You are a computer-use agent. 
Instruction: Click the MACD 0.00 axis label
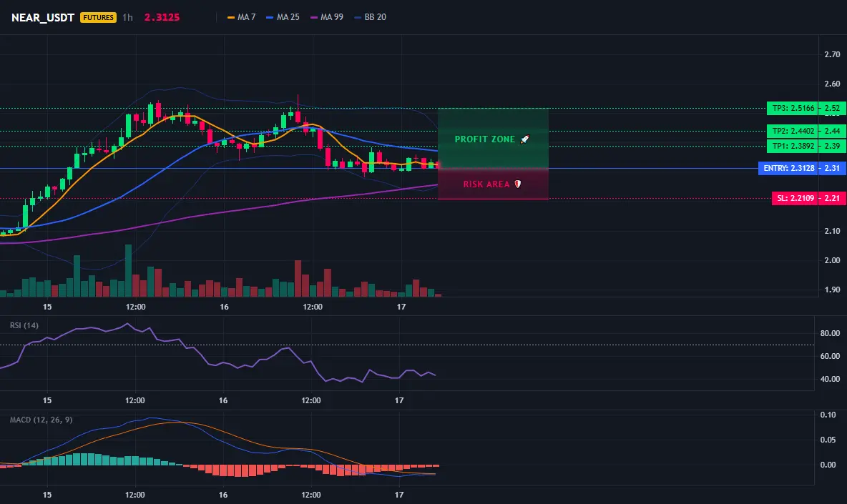click(828, 465)
